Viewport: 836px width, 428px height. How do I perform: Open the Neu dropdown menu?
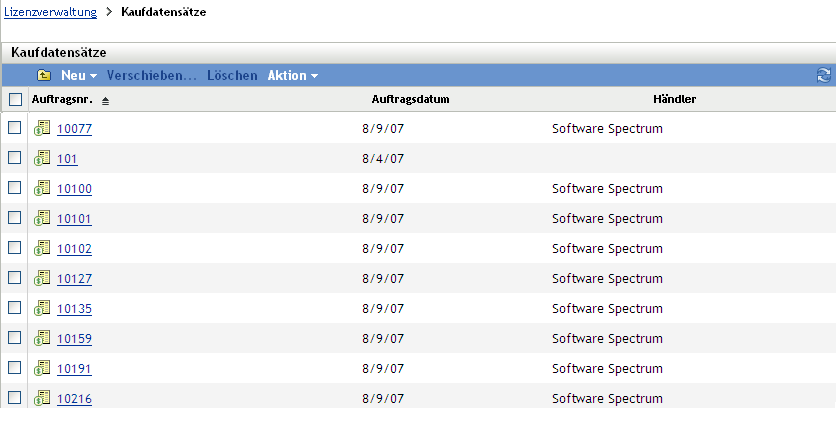click(x=78, y=76)
